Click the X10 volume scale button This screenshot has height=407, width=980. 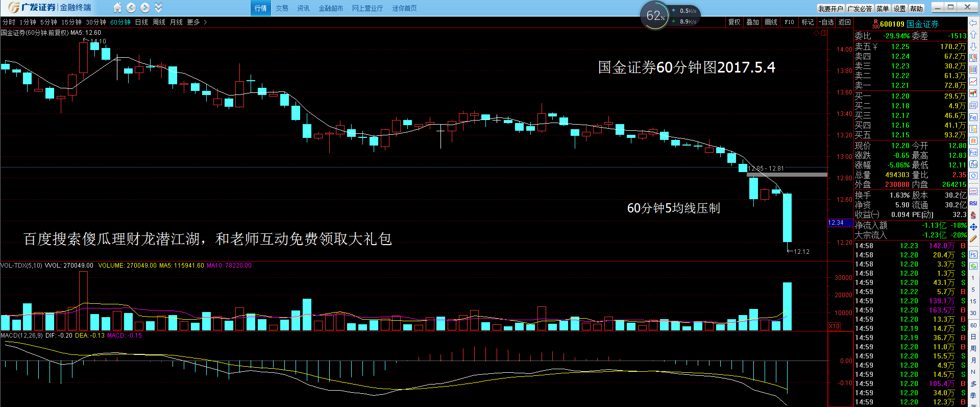(834, 326)
